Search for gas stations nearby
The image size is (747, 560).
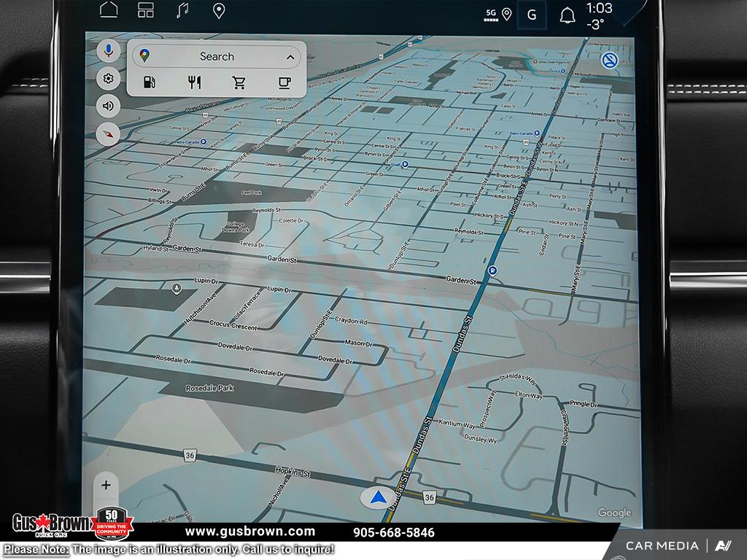coord(150,82)
